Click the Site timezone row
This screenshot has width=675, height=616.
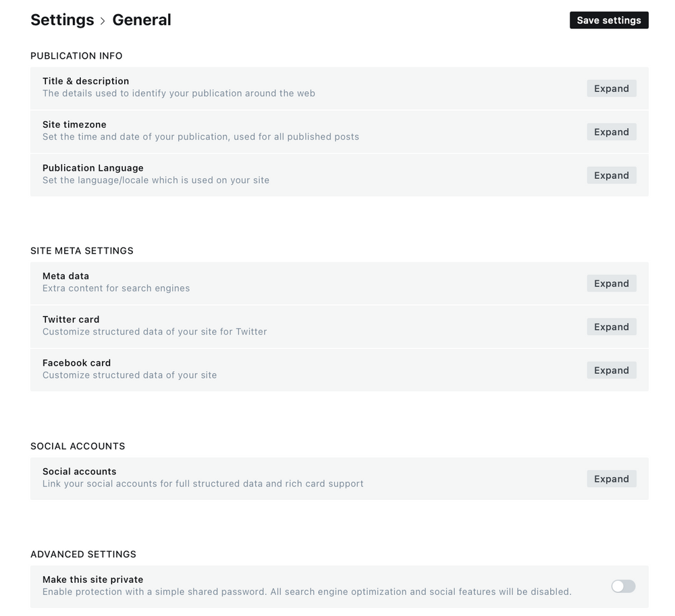270,130
